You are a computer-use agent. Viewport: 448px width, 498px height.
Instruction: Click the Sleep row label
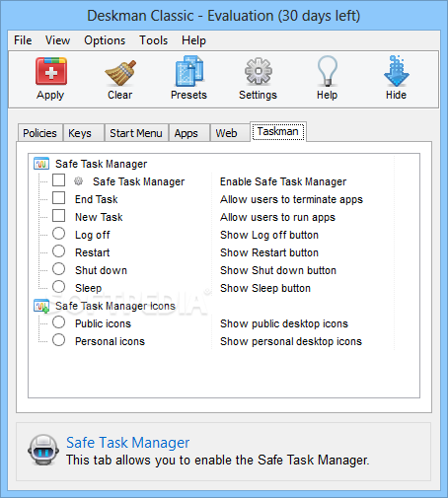pyautogui.click(x=89, y=288)
